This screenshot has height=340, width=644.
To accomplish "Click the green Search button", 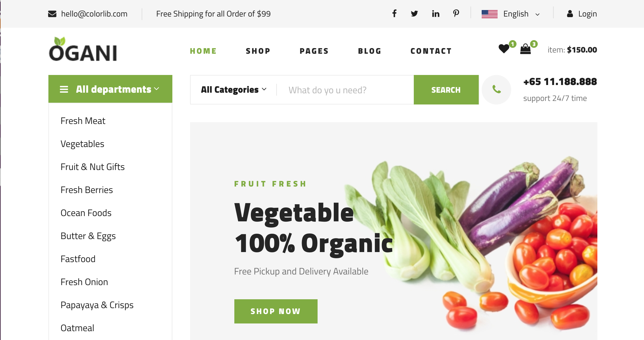I will [x=446, y=90].
